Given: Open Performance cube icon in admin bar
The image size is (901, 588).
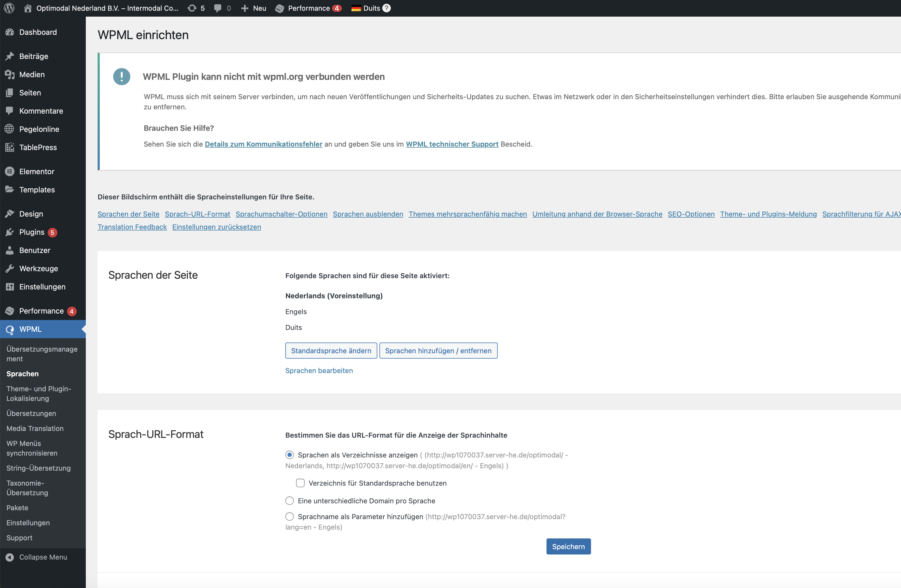Looking at the screenshot, I should (x=279, y=8).
